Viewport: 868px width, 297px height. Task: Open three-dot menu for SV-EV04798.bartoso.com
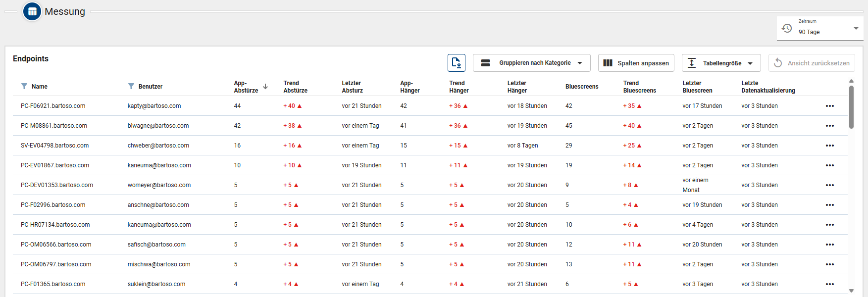pyautogui.click(x=829, y=146)
